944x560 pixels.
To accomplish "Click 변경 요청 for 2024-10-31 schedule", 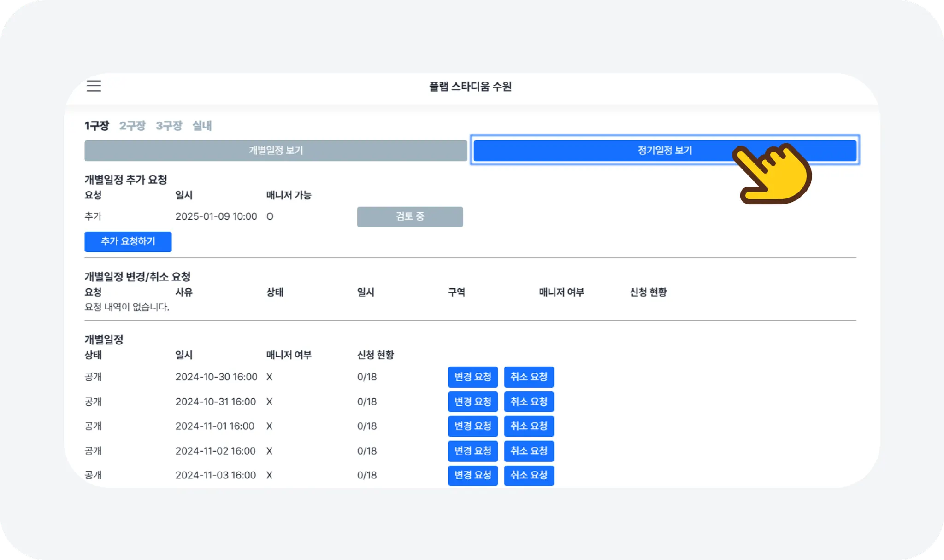I will (472, 402).
